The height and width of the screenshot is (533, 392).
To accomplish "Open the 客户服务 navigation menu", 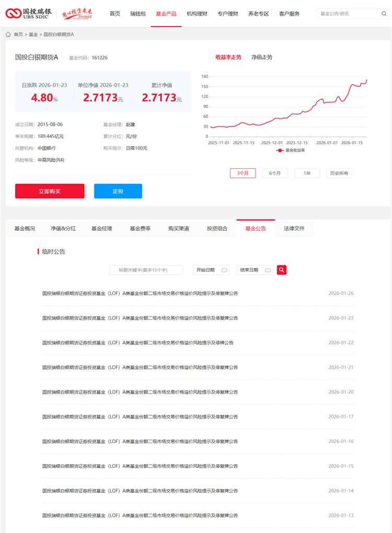I will click(x=289, y=14).
